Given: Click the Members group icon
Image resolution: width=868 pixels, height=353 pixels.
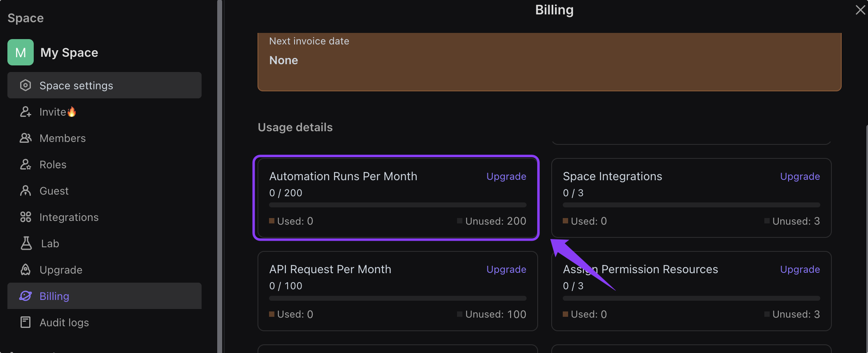Looking at the screenshot, I should click(x=26, y=138).
